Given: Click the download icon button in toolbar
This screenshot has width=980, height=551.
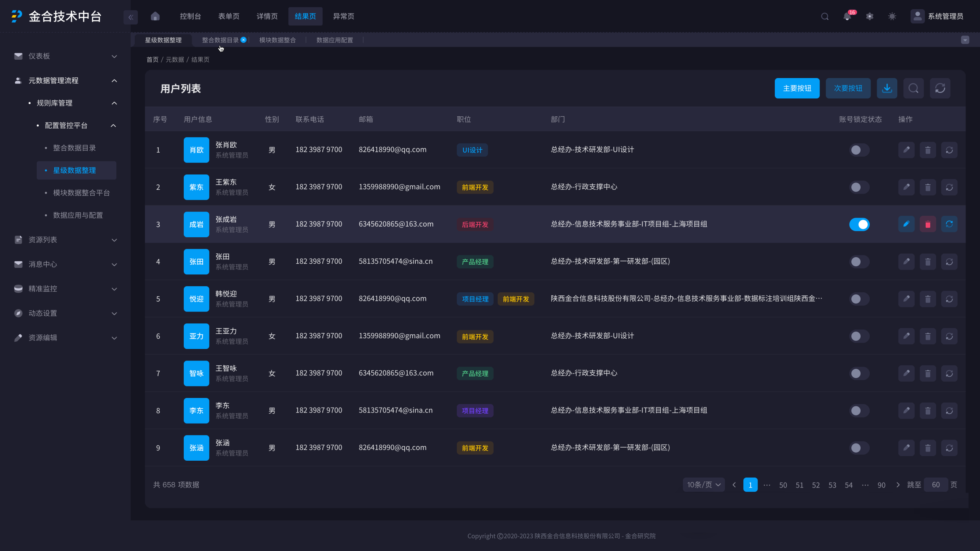Looking at the screenshot, I should pyautogui.click(x=887, y=88).
